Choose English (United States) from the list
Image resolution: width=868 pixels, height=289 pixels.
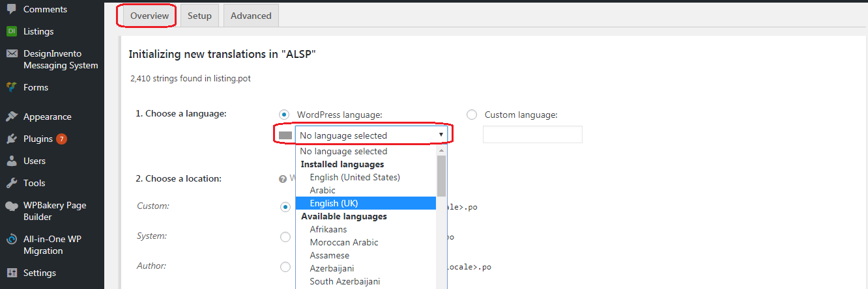pos(366,177)
